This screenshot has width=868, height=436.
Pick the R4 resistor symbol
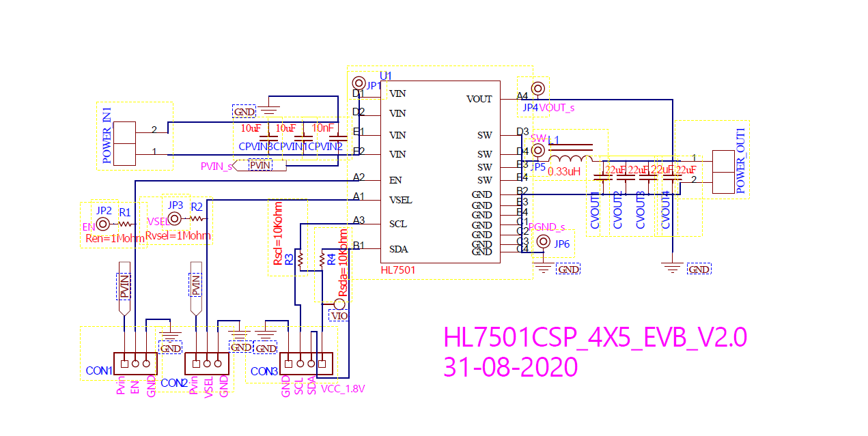(322, 259)
